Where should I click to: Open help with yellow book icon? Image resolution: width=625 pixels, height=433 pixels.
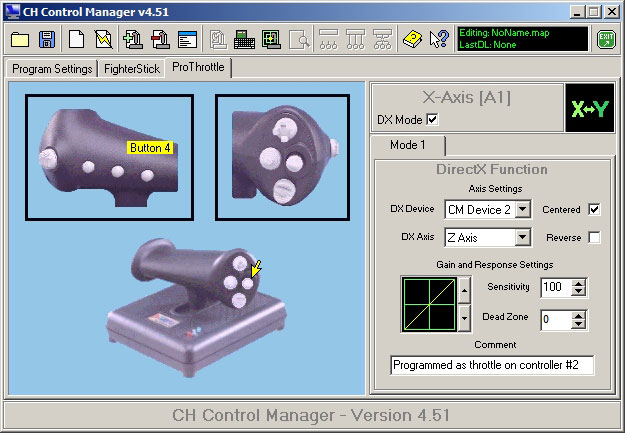[412, 39]
